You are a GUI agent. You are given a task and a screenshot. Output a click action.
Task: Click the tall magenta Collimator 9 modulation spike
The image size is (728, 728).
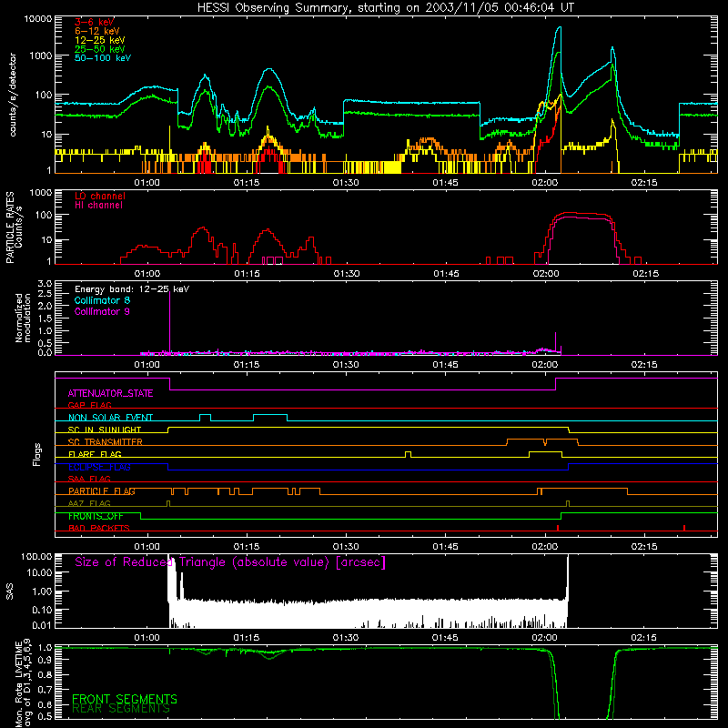pyautogui.click(x=170, y=321)
